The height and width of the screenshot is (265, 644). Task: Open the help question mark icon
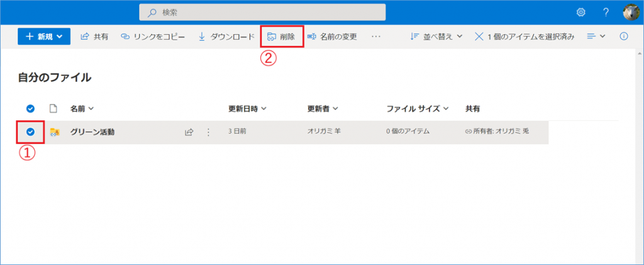click(606, 13)
